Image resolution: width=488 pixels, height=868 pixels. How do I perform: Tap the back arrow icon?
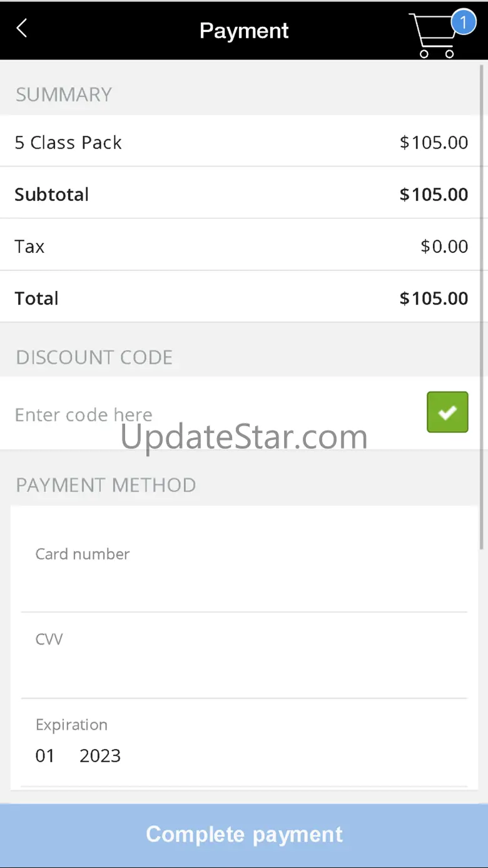[x=22, y=28]
